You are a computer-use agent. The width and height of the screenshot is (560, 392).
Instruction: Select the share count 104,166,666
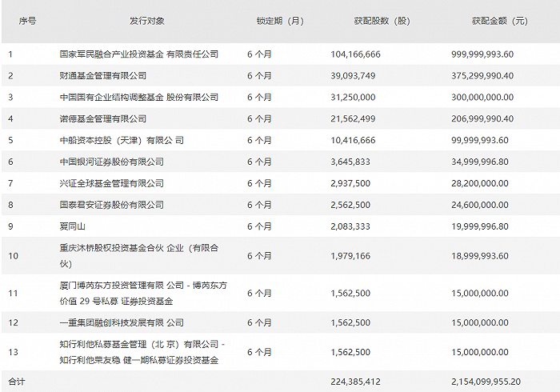pos(355,54)
